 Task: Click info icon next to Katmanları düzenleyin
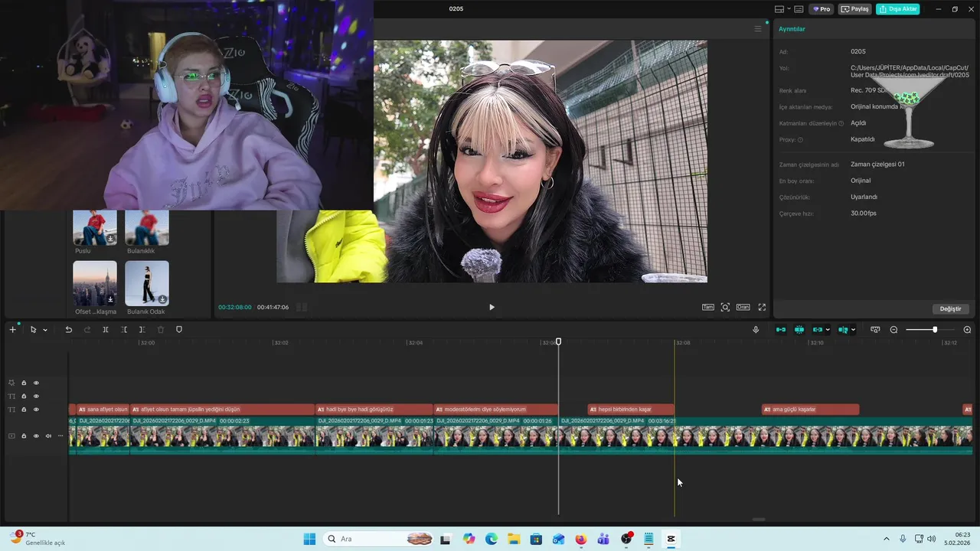[841, 123]
